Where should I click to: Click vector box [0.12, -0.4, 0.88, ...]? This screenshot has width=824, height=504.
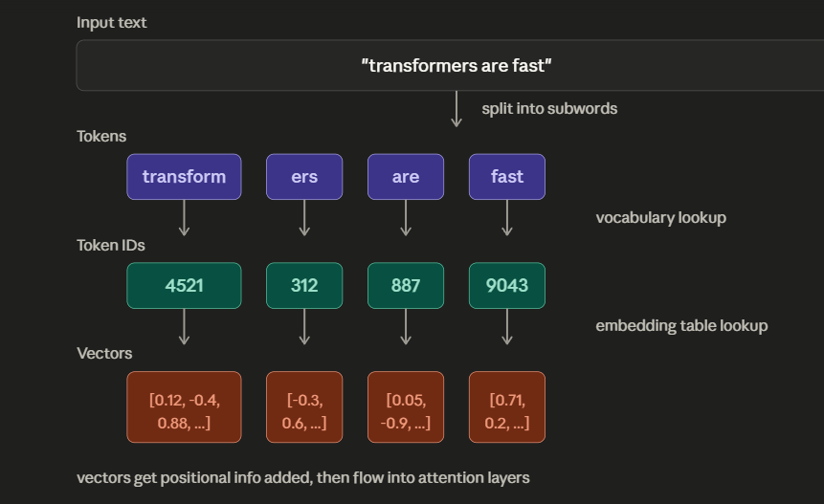point(184,406)
